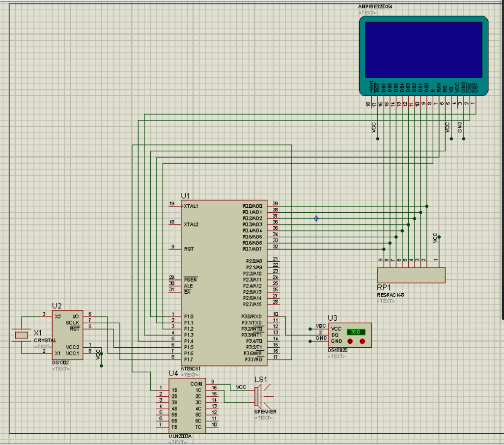
Task: Click the AMPIRE128X64 title text
Action: [x=375, y=7]
